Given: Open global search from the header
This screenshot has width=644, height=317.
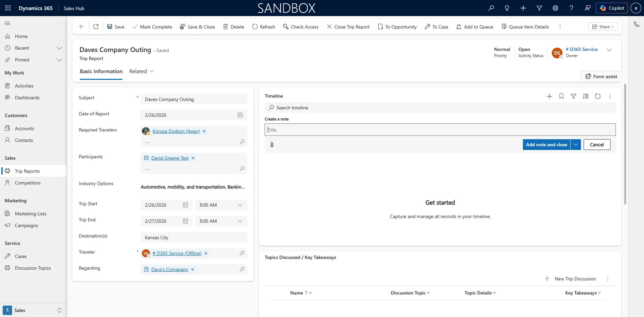Looking at the screenshot, I should pyautogui.click(x=491, y=8).
